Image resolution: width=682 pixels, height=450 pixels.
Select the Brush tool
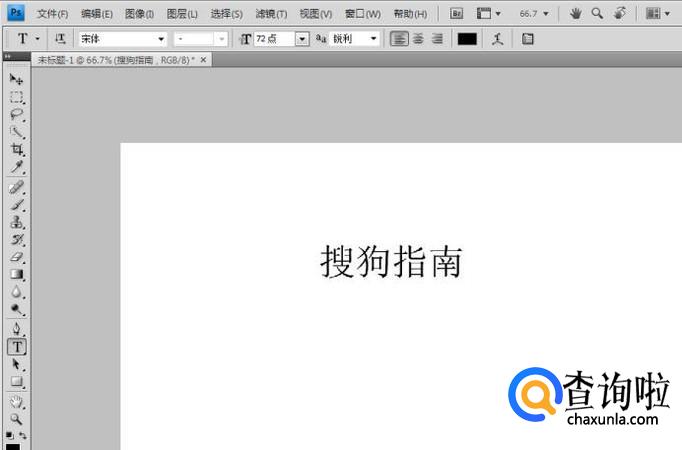coord(17,205)
